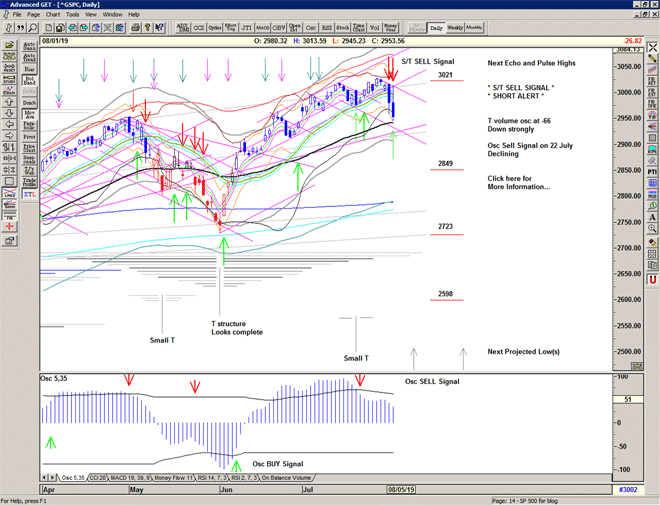This screenshot has height=505, width=660.
Task: Toggle the Bol Band study button
Action: (29, 80)
